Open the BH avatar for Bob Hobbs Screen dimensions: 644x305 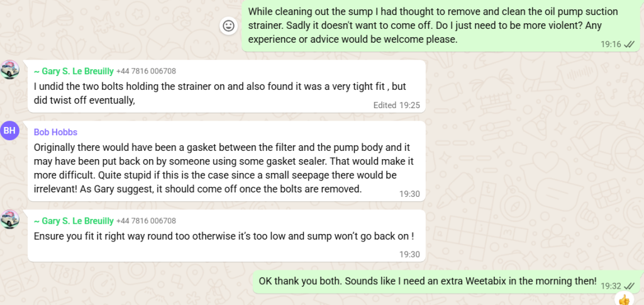[9, 130]
